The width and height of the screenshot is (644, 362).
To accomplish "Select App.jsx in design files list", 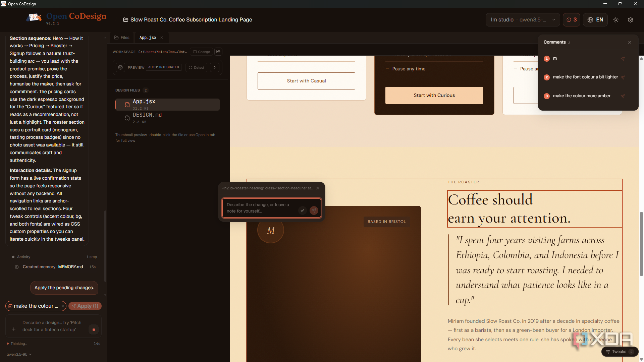I will (x=168, y=104).
